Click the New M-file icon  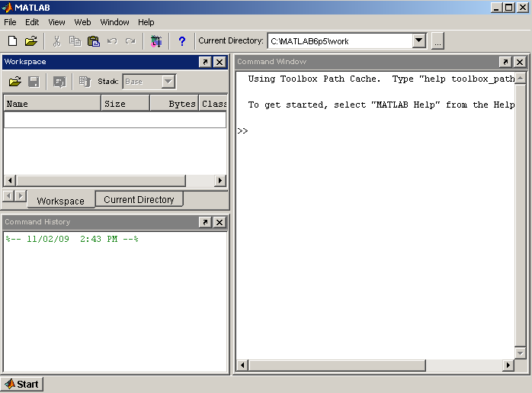pyautogui.click(x=12, y=41)
